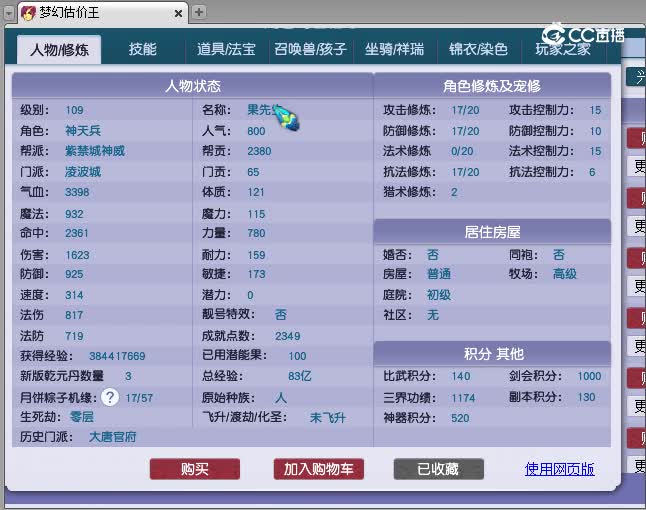The image size is (646, 510).
Task: Select the 房屋 value 普通
Action: click(x=439, y=274)
